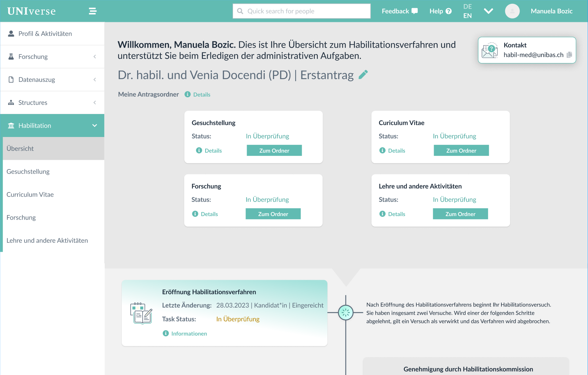
Task: Click Zum Ordner for Lehre und andere Aktivitäten
Action: (460, 214)
